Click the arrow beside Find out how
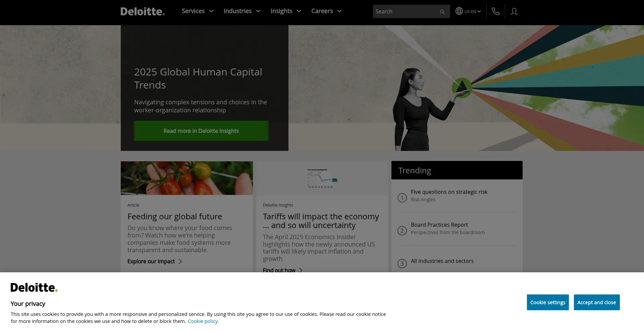The width and height of the screenshot is (644, 333). [x=301, y=270]
